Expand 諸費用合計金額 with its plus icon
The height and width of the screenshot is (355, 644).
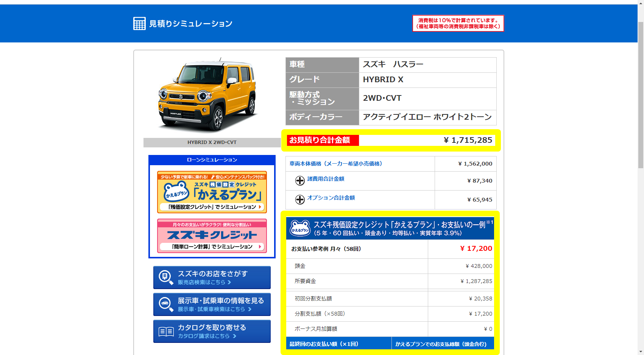[x=300, y=181]
